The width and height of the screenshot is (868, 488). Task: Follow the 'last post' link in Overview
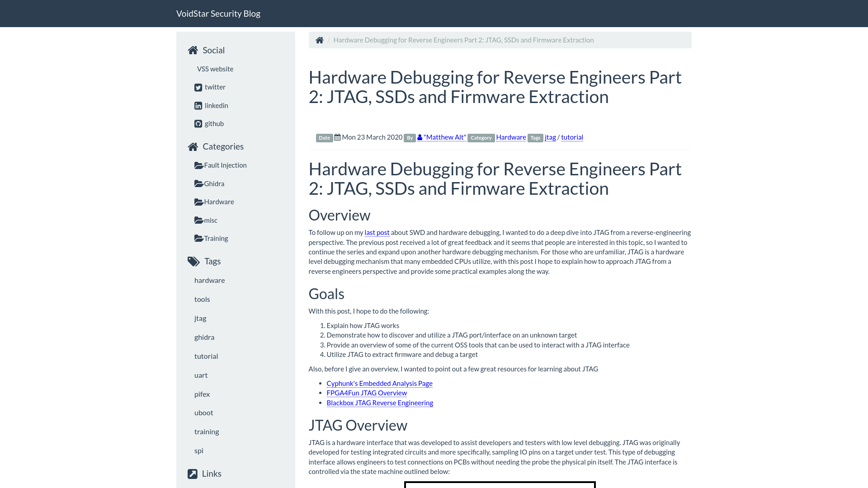pos(377,232)
